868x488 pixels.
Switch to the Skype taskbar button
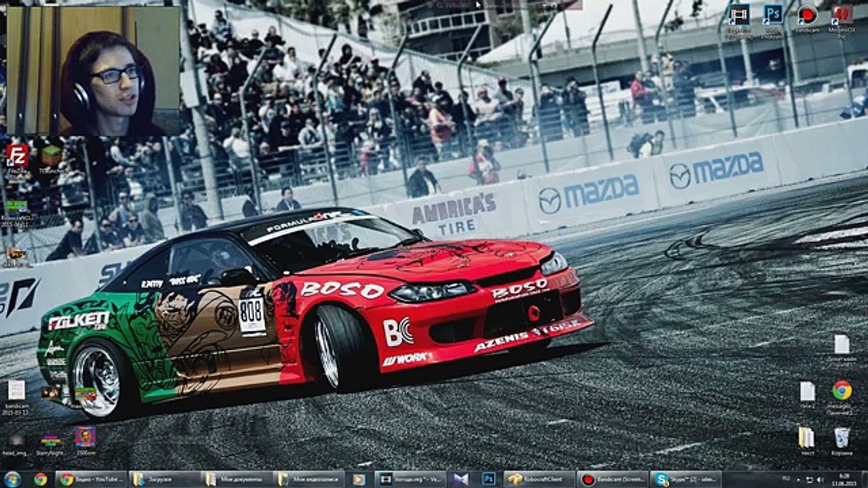coord(686,479)
